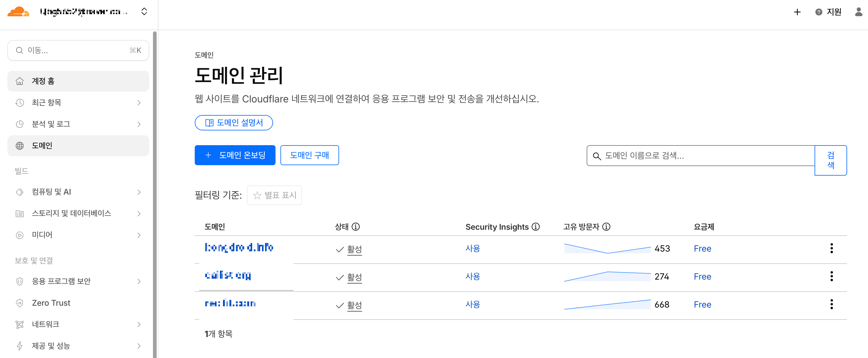Click the 지원 help question mark icon

819,12
